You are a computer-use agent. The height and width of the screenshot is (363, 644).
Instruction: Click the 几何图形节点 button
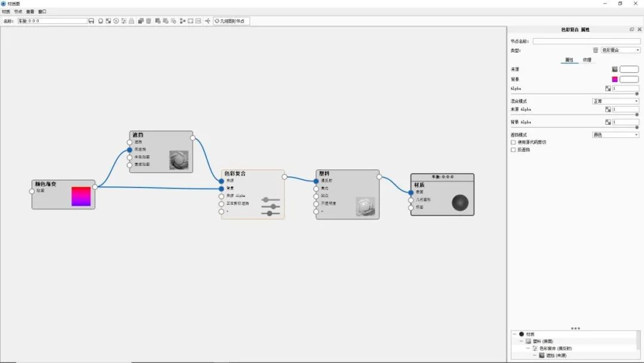(x=231, y=21)
